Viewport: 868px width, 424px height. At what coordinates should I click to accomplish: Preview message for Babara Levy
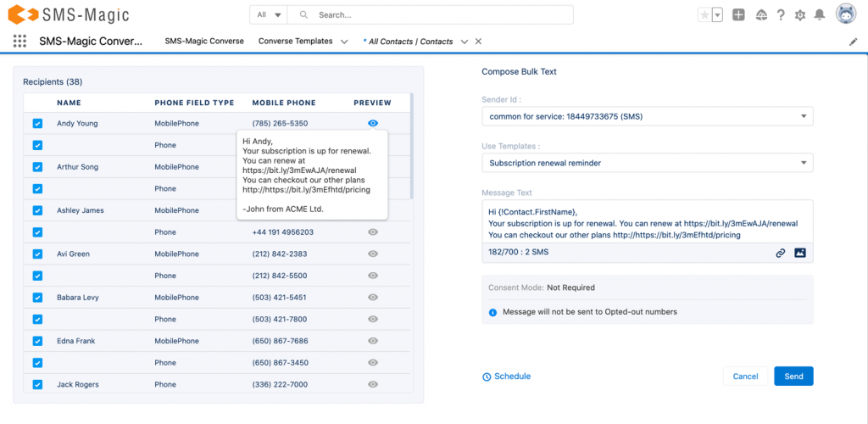(x=373, y=298)
